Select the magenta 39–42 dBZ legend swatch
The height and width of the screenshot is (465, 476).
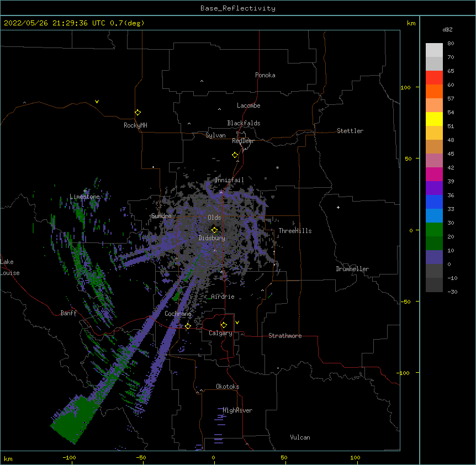(x=434, y=174)
